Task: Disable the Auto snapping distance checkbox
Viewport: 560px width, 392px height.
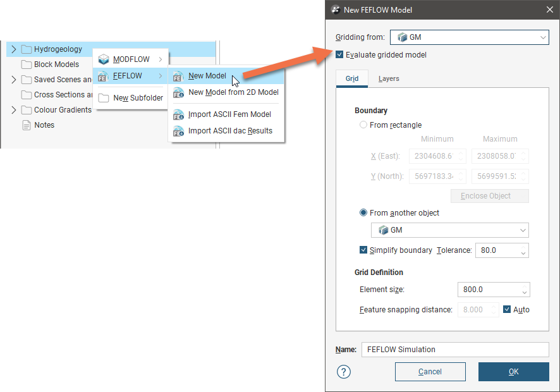Action: (x=507, y=310)
